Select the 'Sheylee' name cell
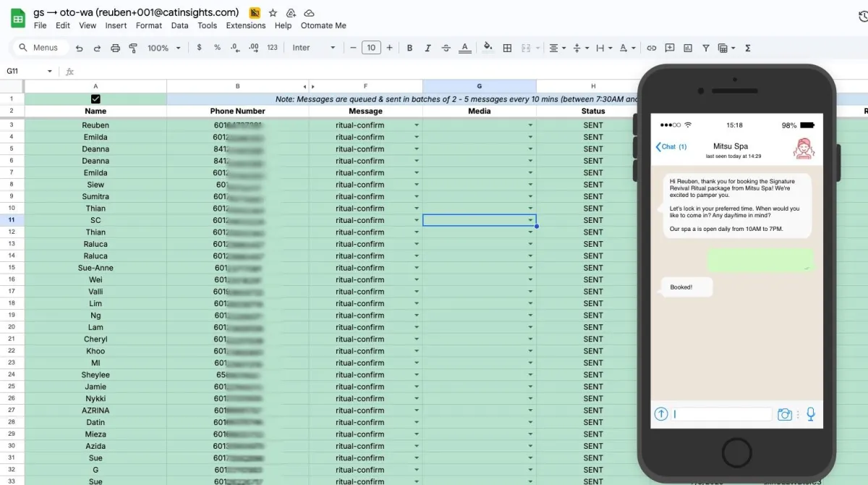This screenshot has height=485, width=868. [x=95, y=375]
